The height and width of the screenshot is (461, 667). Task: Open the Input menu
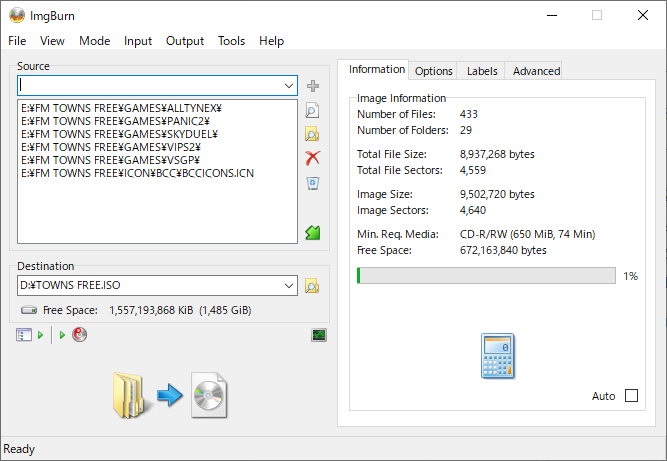138,41
